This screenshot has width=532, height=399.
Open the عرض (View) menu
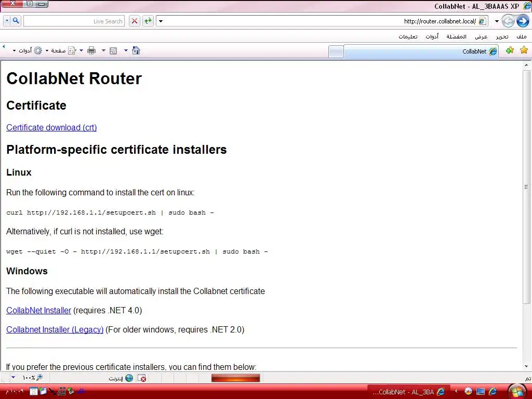pyautogui.click(x=481, y=37)
